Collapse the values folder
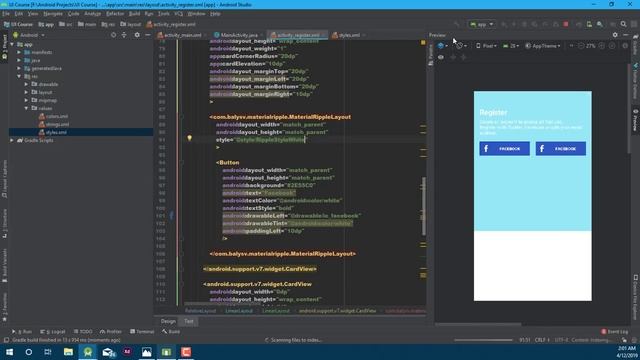This screenshot has width=640, height=360. [x=27, y=108]
